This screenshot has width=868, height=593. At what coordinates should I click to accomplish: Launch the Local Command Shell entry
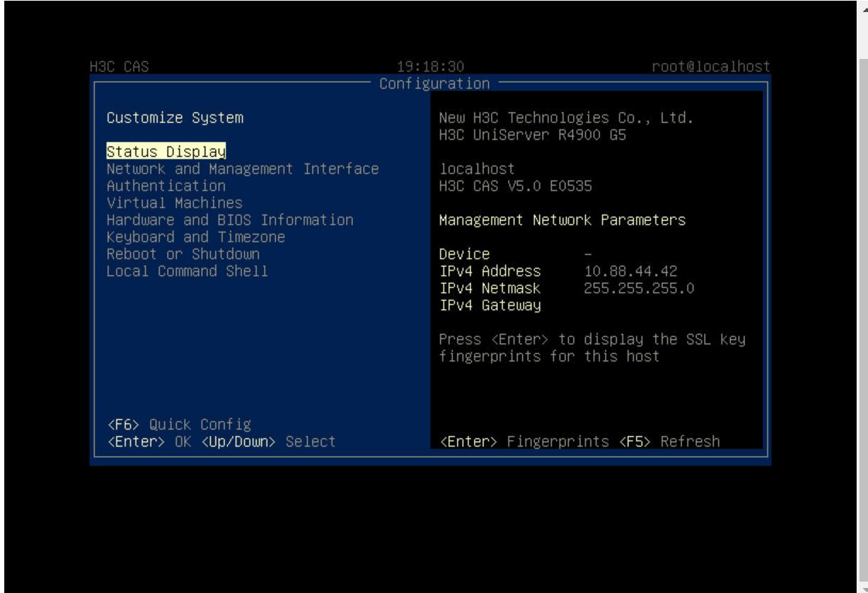click(x=188, y=271)
